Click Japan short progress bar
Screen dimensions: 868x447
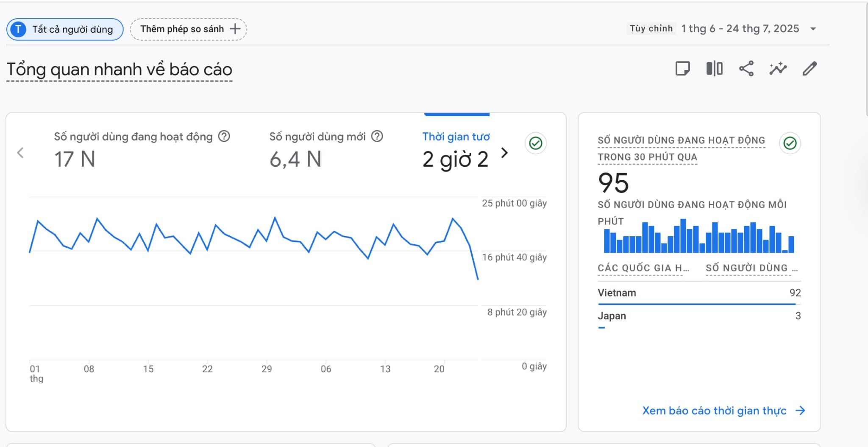(x=601, y=327)
